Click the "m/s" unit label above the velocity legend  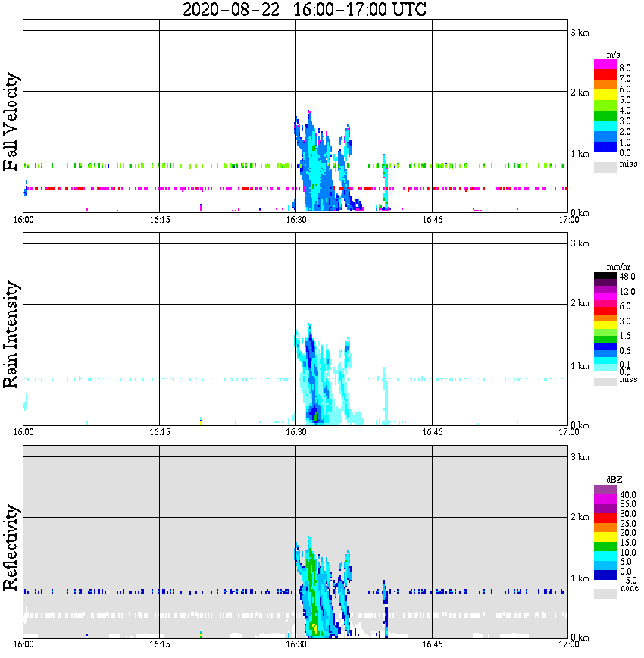613,55
